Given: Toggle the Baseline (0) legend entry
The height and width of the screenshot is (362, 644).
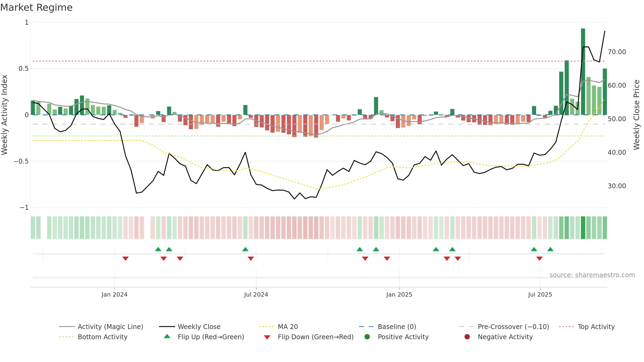Looking at the screenshot, I should point(387,327).
